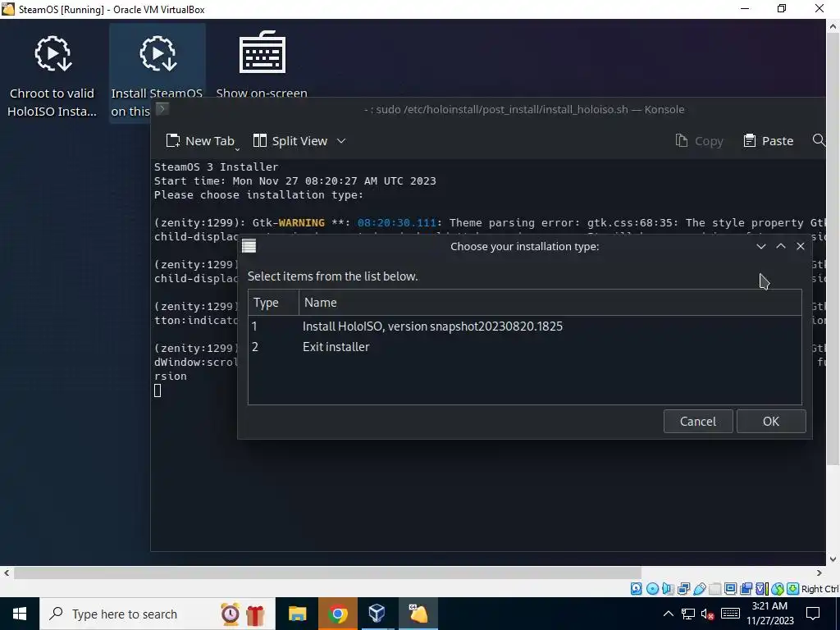Sort by the Type column header
840x630 pixels.
(273, 303)
